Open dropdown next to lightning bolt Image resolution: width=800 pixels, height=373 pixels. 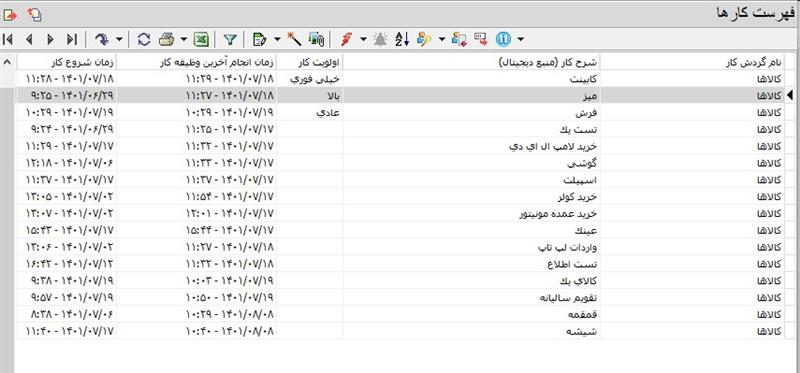pos(363,39)
